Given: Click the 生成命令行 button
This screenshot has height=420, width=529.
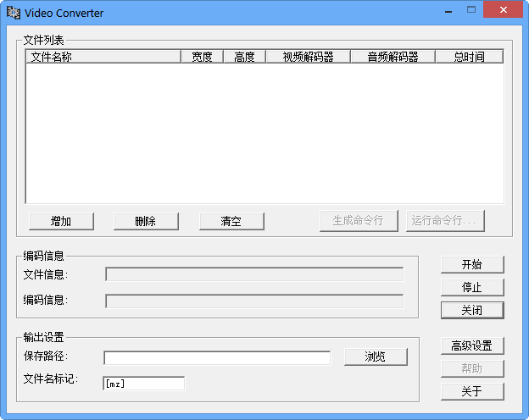Looking at the screenshot, I should pos(359,221).
